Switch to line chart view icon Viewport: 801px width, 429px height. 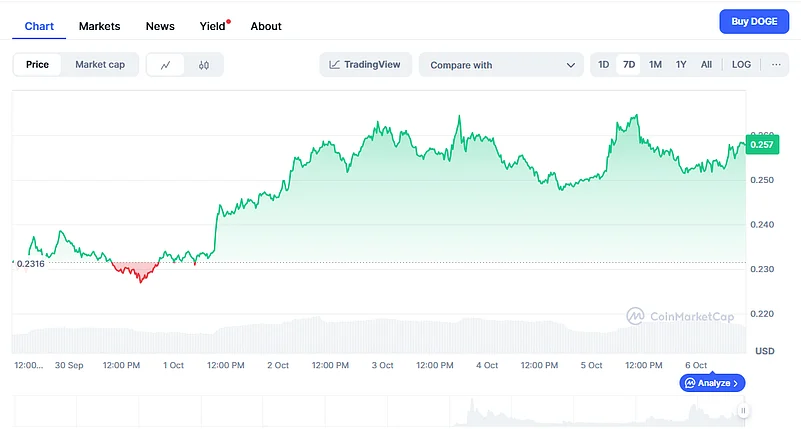166,65
